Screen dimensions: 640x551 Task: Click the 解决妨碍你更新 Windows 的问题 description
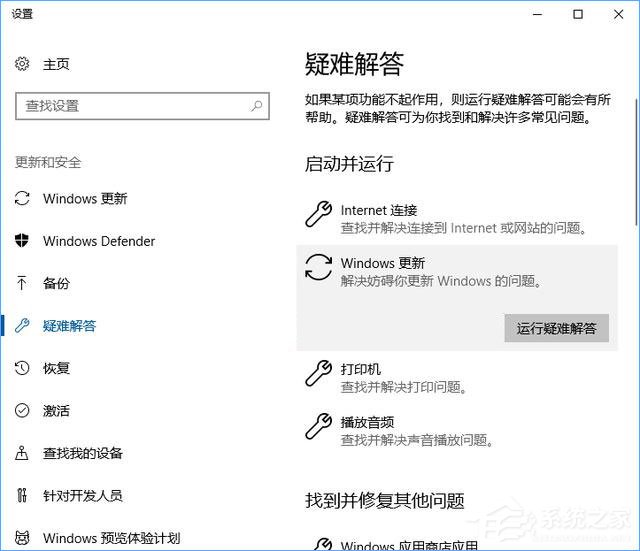pyautogui.click(x=441, y=281)
